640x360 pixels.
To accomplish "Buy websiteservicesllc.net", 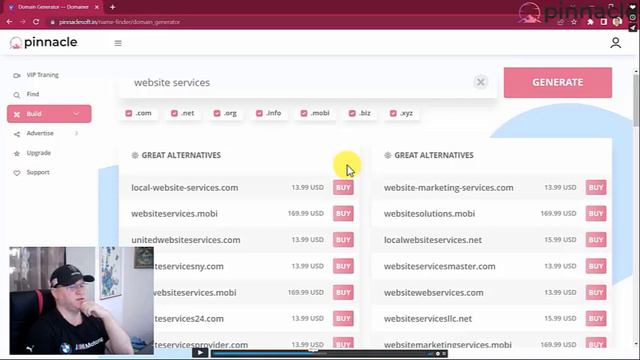I will click(596, 318).
